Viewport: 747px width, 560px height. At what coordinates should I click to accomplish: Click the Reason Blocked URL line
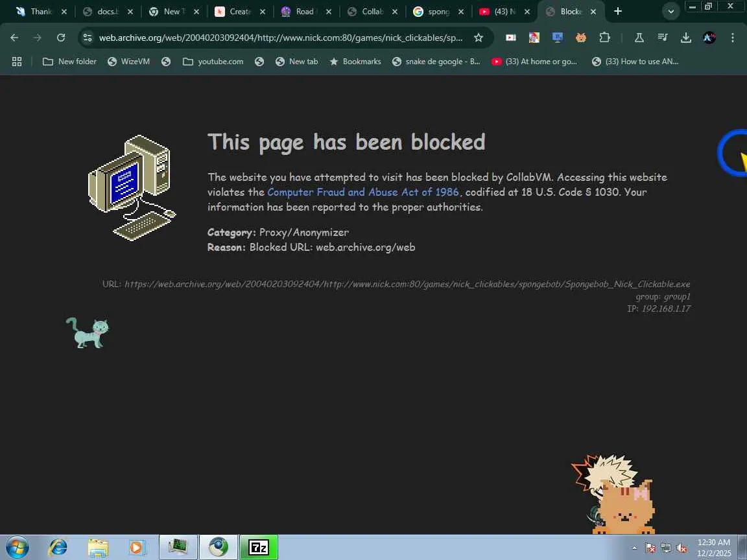tap(311, 247)
